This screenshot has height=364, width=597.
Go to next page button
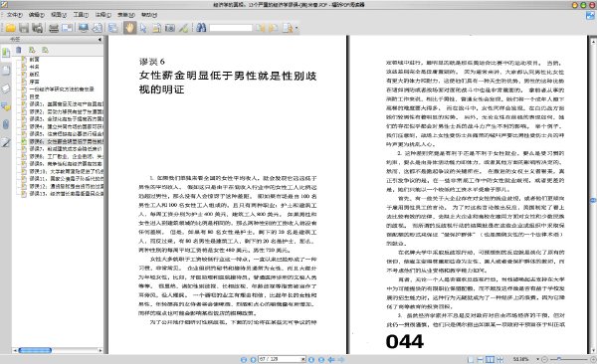click(x=311, y=359)
